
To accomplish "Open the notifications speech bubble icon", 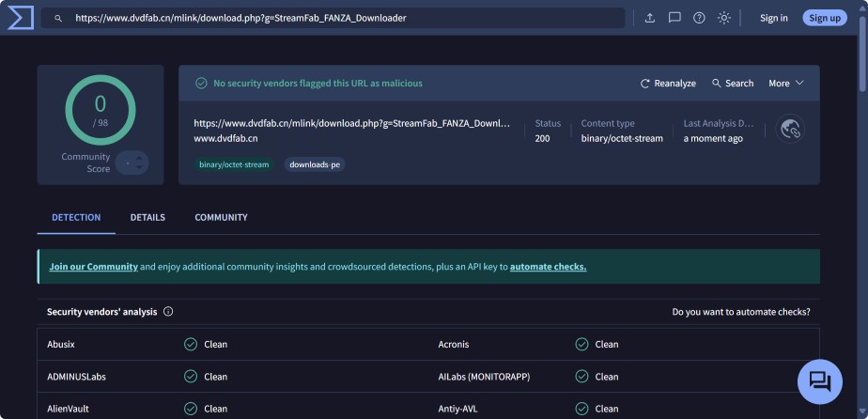I will tap(674, 18).
